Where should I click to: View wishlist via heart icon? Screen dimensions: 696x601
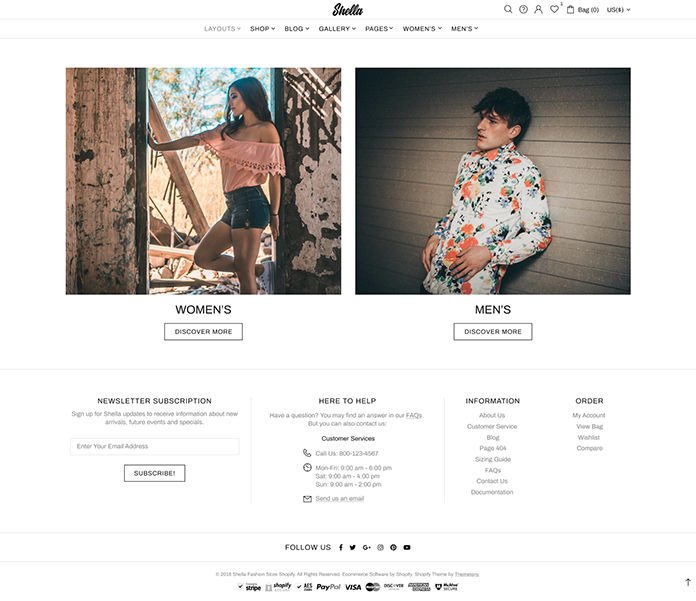pos(554,9)
